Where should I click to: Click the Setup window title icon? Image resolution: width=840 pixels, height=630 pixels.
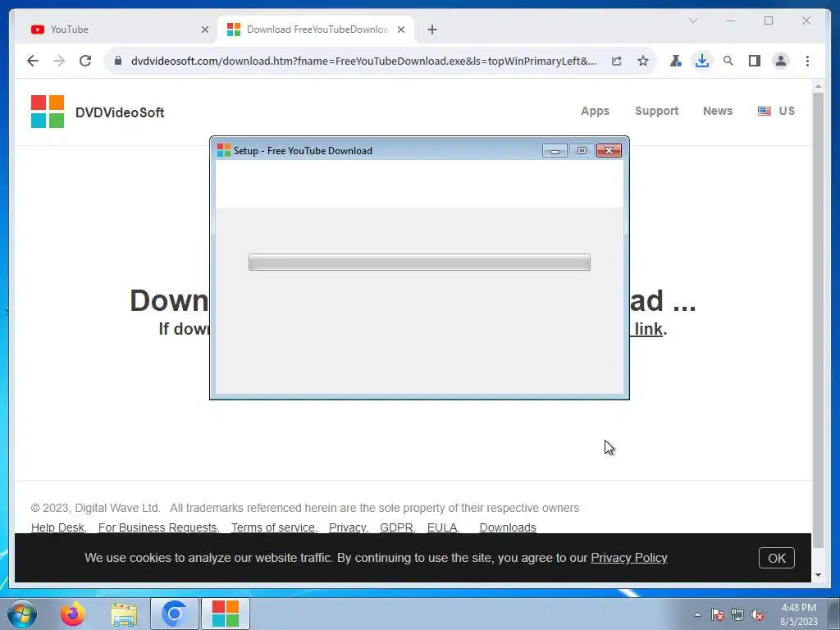(x=223, y=151)
